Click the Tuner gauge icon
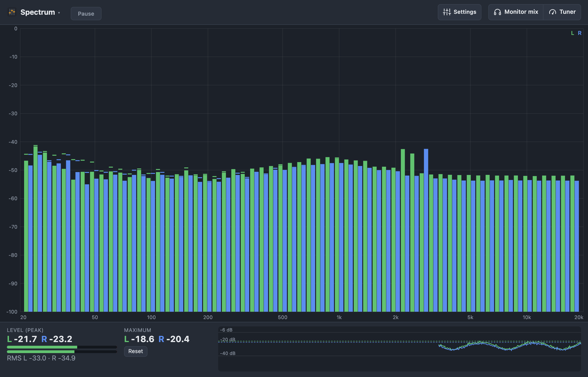The image size is (588, 377). (552, 12)
